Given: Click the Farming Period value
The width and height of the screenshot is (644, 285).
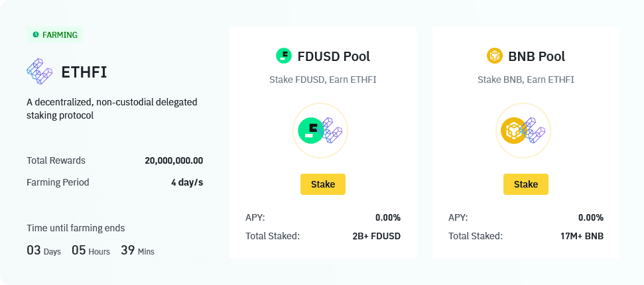Looking at the screenshot, I should 187,182.
